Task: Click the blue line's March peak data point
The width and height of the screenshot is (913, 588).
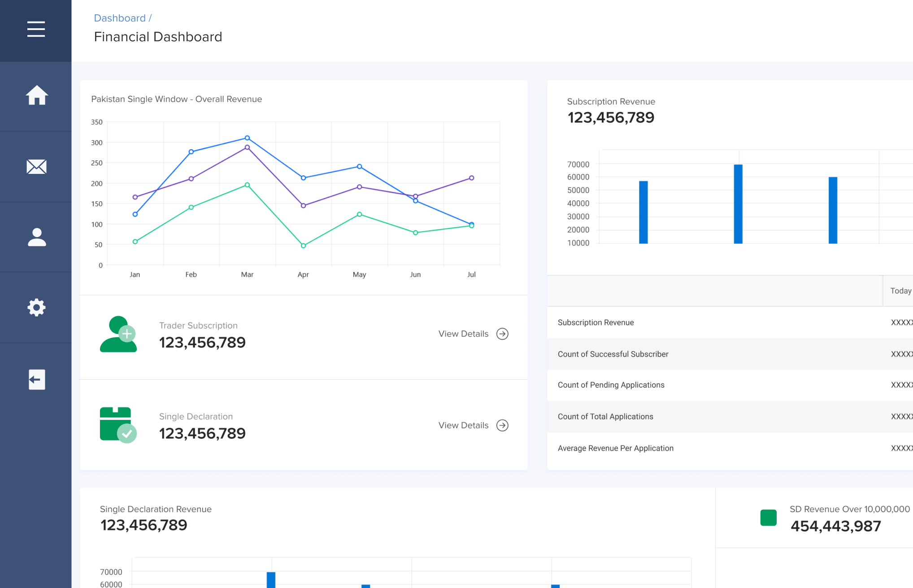Action: [247, 138]
